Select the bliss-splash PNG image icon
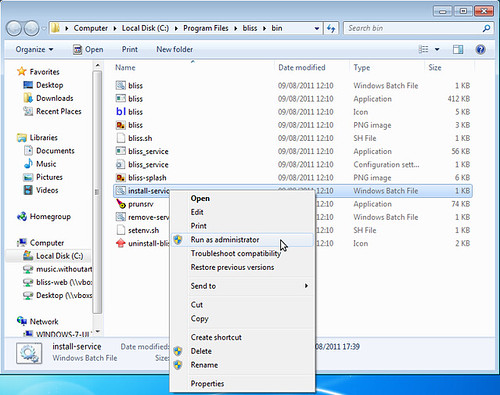 click(120, 178)
